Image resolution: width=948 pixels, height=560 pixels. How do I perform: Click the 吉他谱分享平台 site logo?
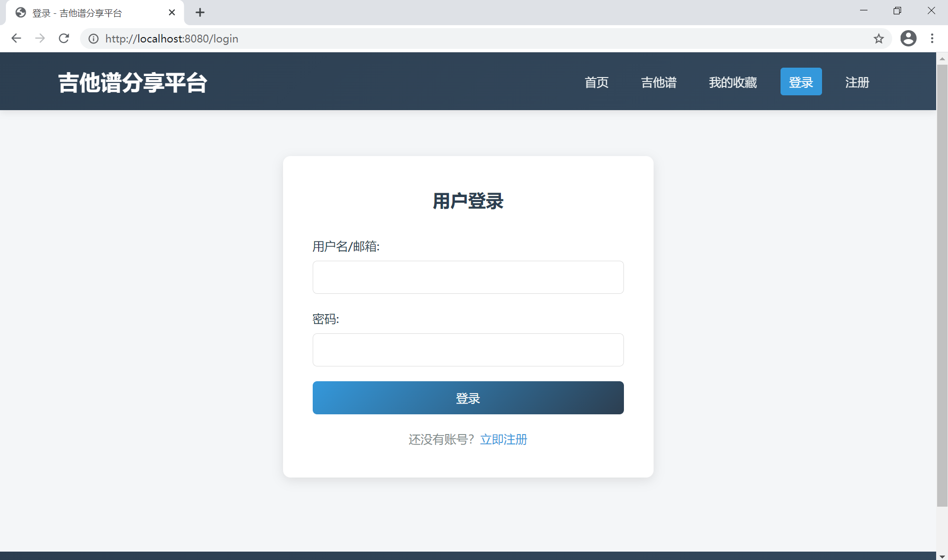pyautogui.click(x=132, y=82)
